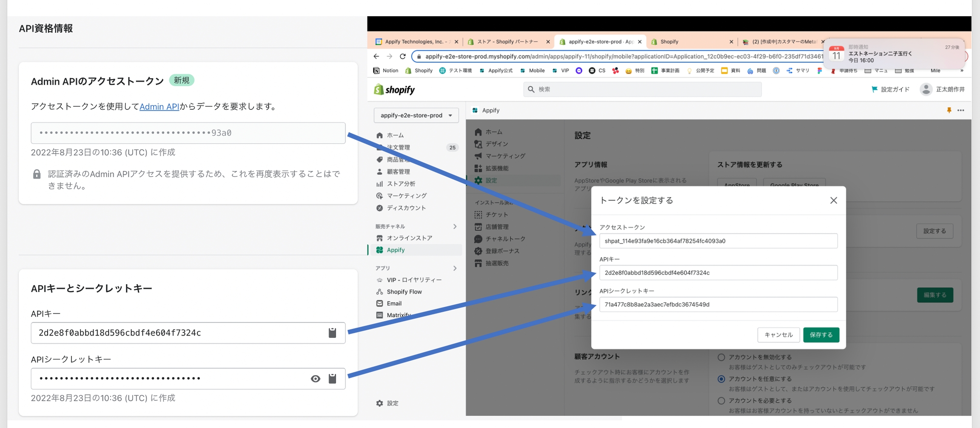This screenshot has height=428, width=980.
Task: Open ホーム in Shopify admin sidebar
Action: (390, 135)
